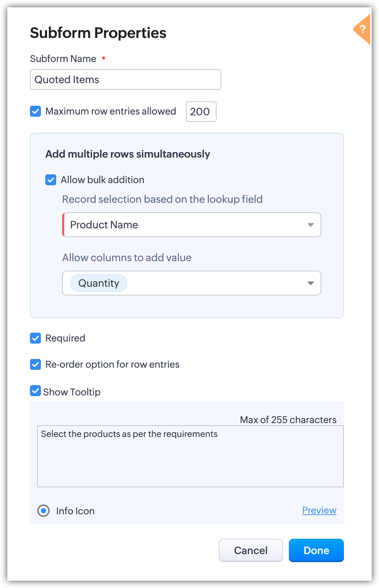Open the tooltip Preview link
Image resolution: width=379 pixels, height=588 pixels.
(319, 510)
